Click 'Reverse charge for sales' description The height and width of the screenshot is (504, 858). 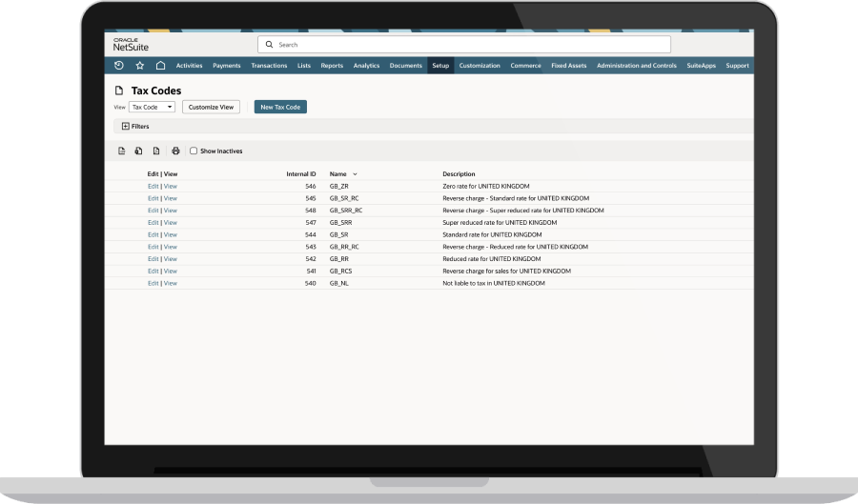point(507,272)
